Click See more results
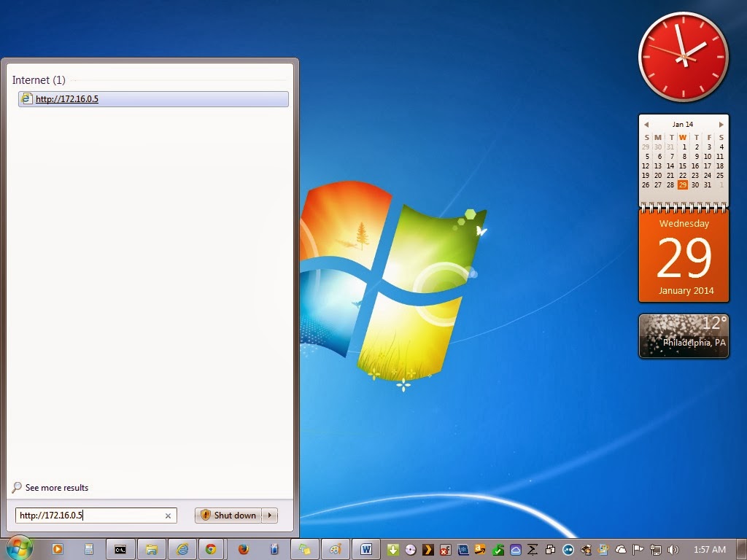747x560 pixels. (57, 488)
